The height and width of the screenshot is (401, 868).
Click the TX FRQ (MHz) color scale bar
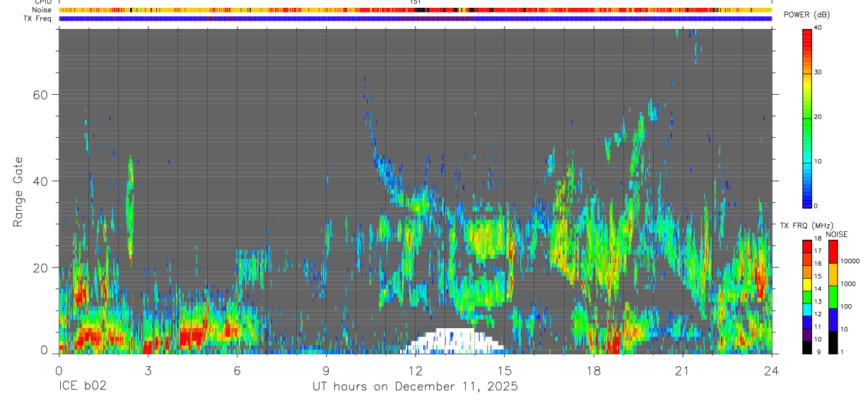[x=807, y=296]
